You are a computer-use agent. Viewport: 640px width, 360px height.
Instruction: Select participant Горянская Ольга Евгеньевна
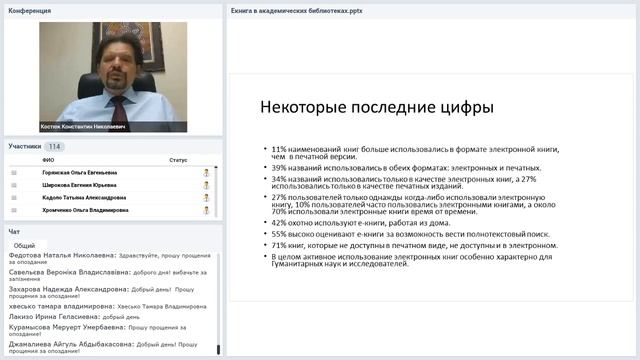click(x=80, y=173)
